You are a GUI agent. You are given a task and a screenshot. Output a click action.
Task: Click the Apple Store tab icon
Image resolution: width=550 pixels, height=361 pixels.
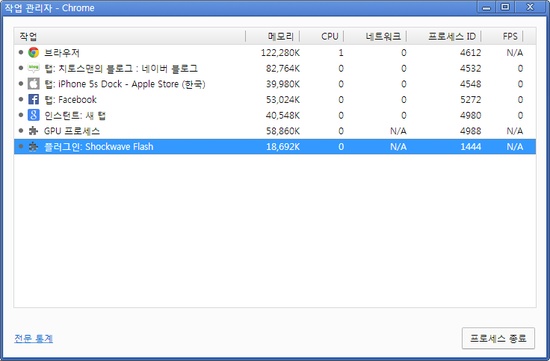tap(34, 84)
